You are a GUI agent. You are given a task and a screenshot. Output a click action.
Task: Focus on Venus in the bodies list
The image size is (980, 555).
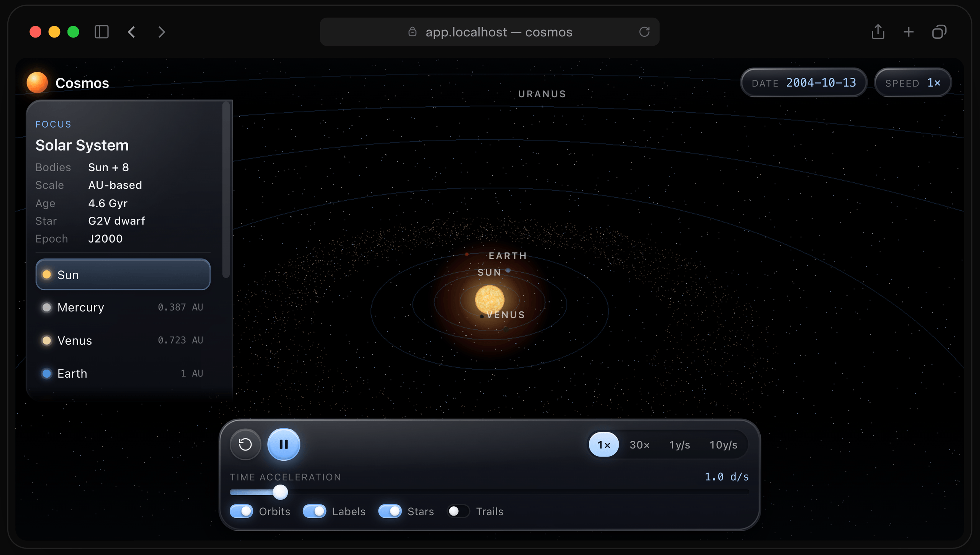(x=123, y=341)
